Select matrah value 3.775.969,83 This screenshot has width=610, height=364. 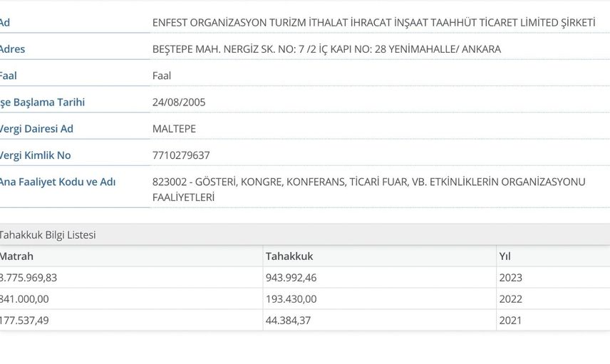coord(28,278)
